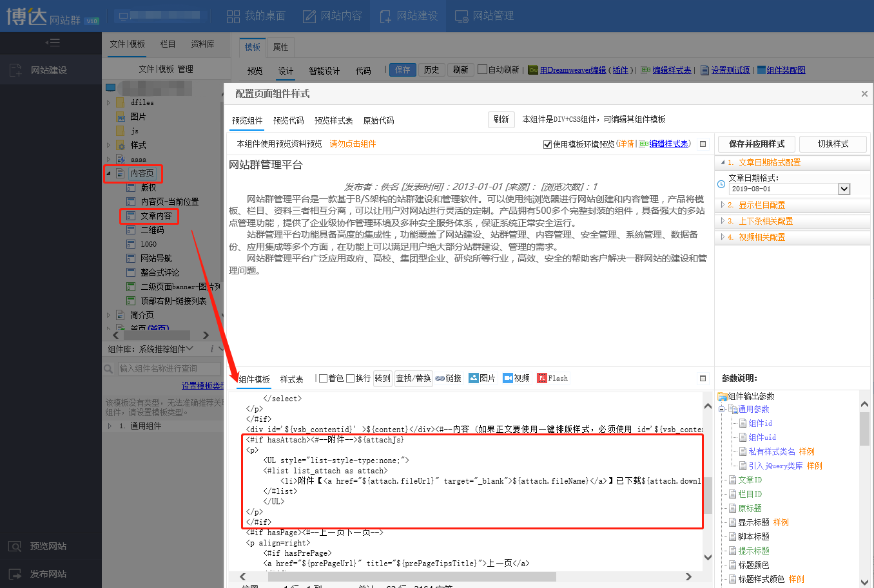
Task: Switch to the 样式表 editor tab
Action: tap(291, 379)
